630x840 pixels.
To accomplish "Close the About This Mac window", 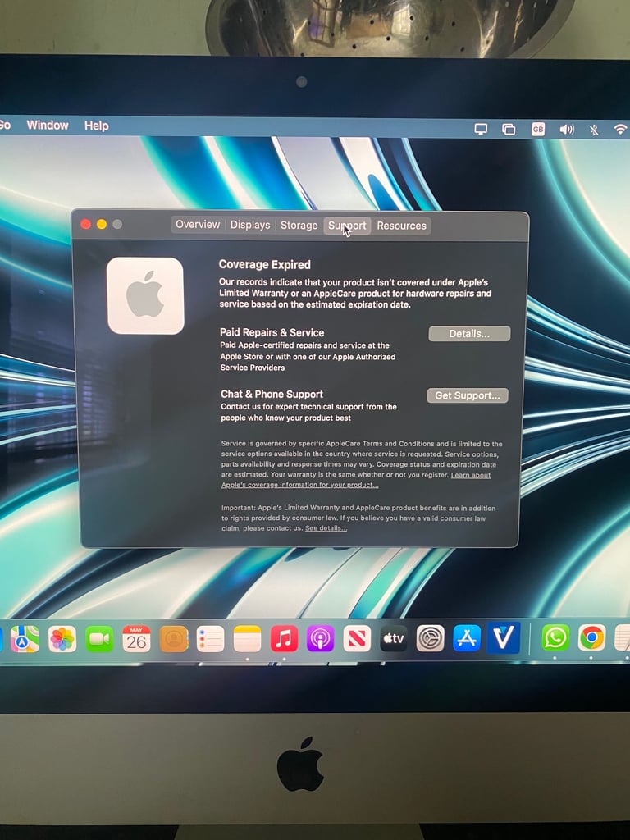I will click(85, 224).
